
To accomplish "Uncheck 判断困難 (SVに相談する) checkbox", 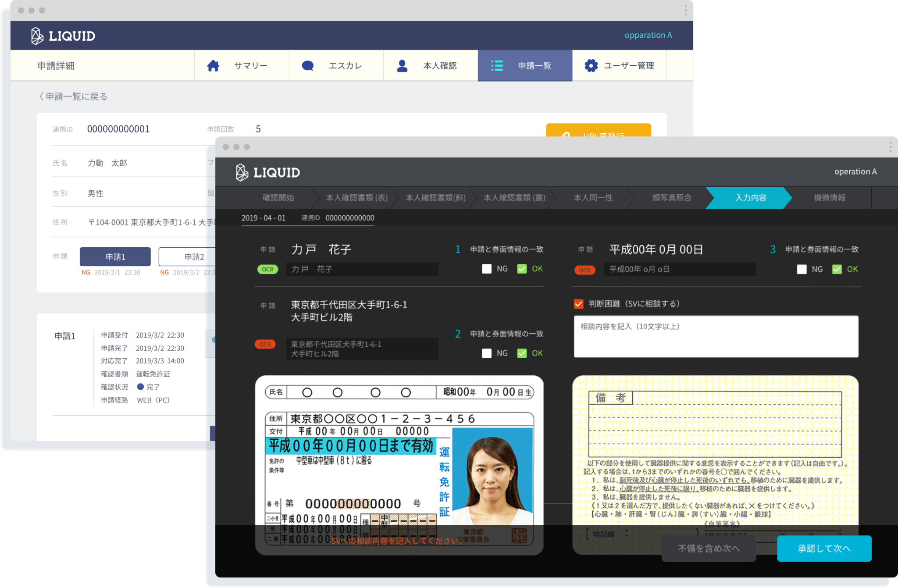I will pos(579,304).
